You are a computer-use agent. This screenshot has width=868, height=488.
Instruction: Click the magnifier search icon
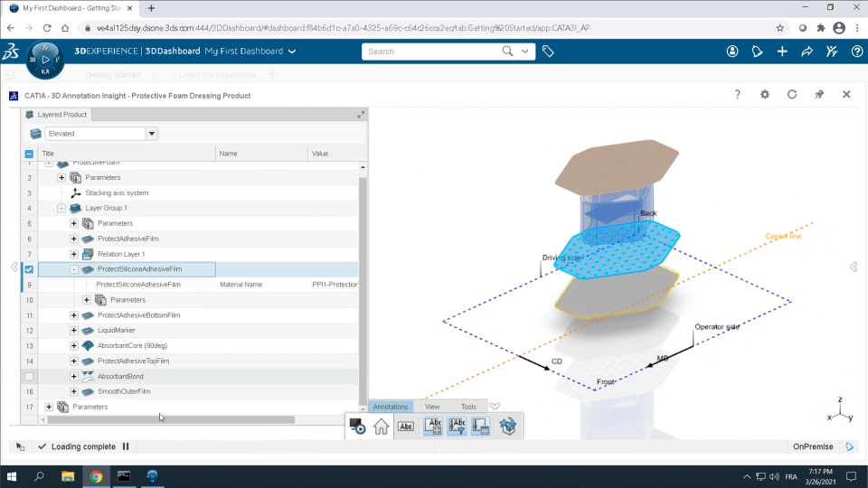coord(507,52)
